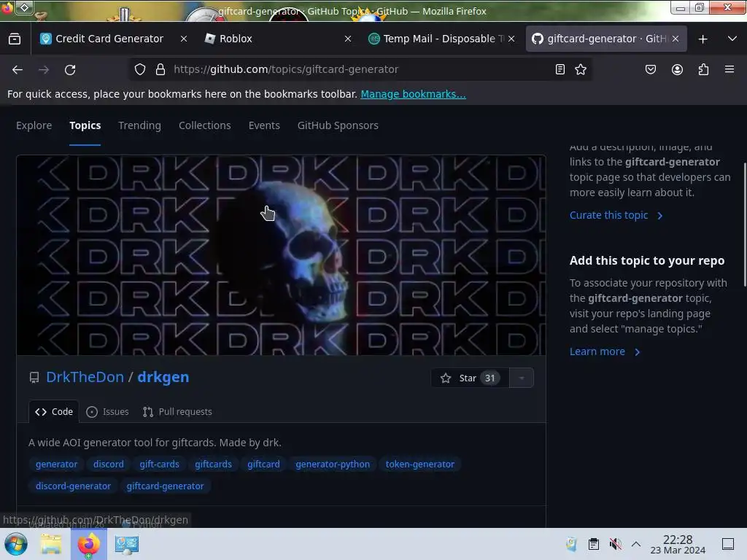The width and height of the screenshot is (747, 560).
Task: Follow the Curate this topic link
Action: point(616,215)
